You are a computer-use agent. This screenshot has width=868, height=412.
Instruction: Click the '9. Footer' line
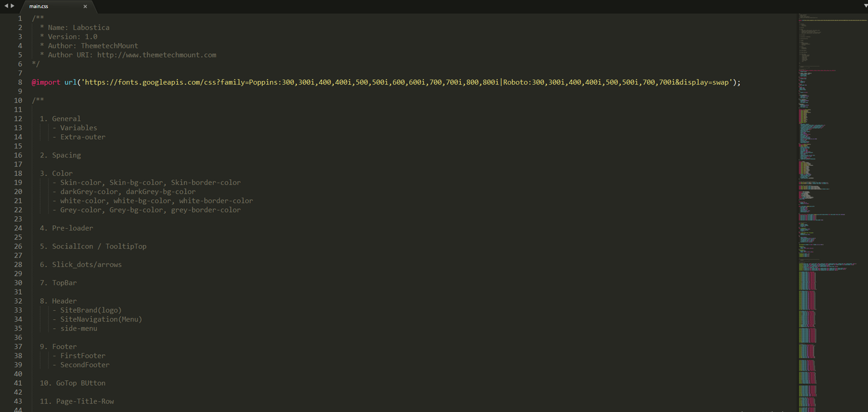(x=58, y=346)
